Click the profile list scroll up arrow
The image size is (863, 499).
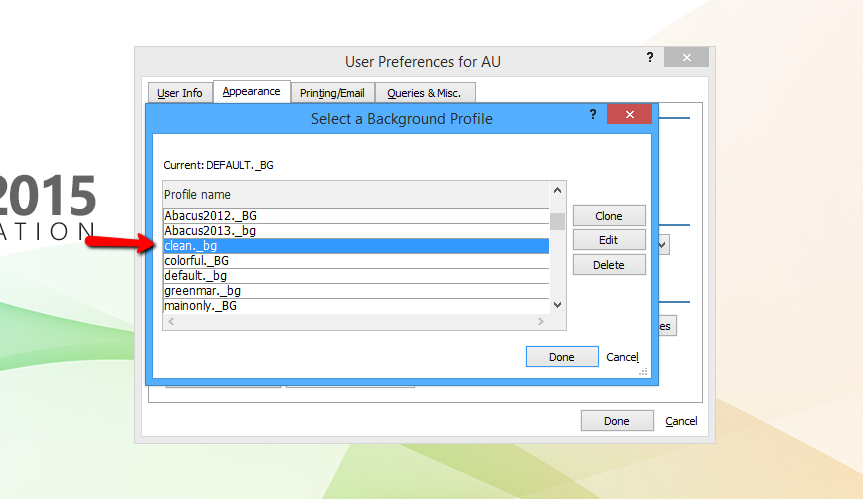pos(557,190)
